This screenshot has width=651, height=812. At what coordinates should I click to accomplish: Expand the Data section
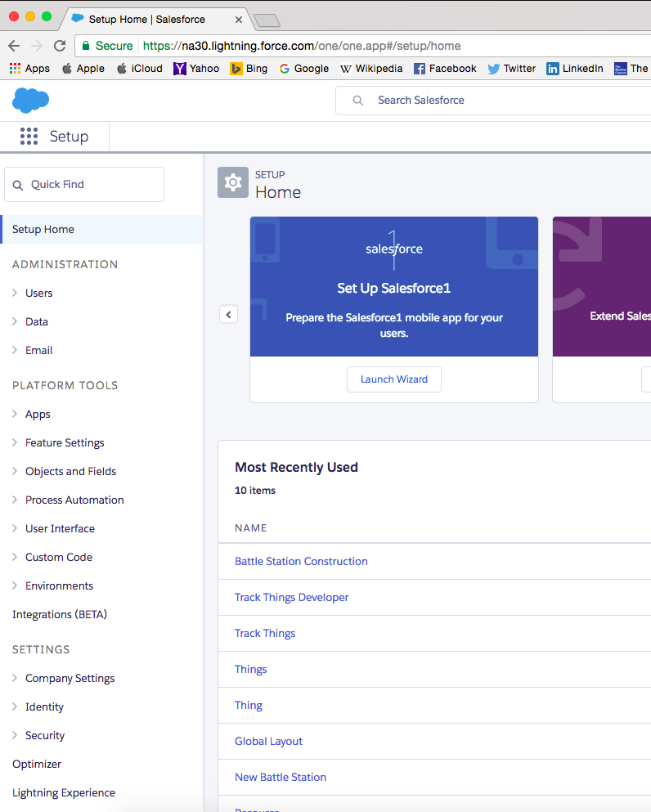15,321
